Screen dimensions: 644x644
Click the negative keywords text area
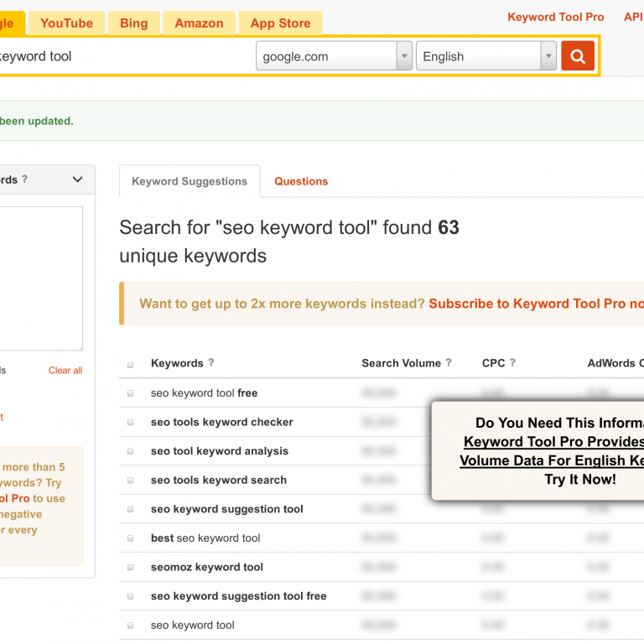tap(40, 278)
